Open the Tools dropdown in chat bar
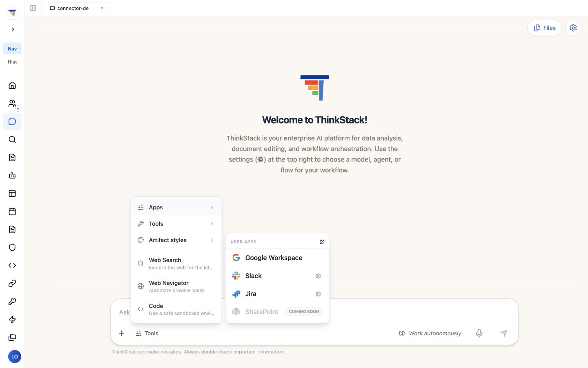 tap(147, 333)
